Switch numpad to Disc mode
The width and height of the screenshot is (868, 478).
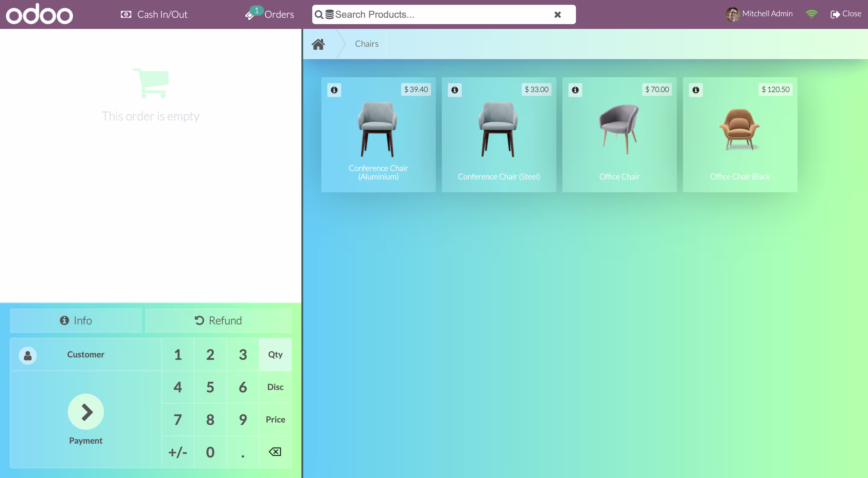click(x=275, y=387)
